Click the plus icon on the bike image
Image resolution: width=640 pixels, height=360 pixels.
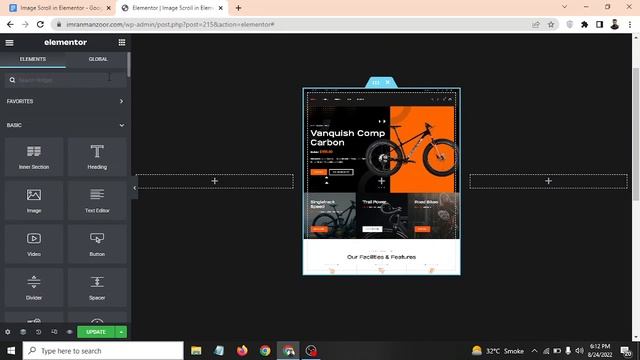[381, 181]
